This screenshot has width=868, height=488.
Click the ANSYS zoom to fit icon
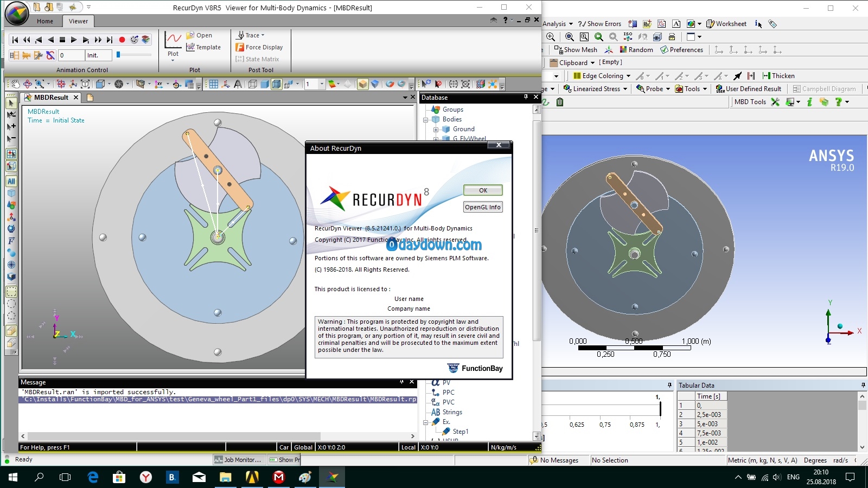[x=570, y=37]
